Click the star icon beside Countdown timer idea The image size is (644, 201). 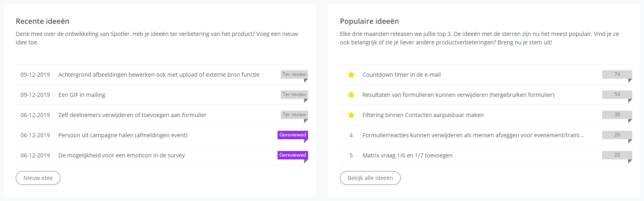click(x=351, y=75)
